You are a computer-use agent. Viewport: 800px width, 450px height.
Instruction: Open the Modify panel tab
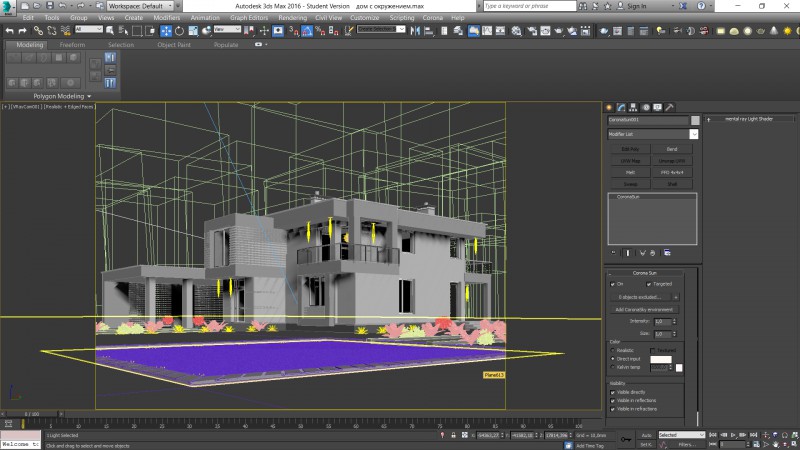click(621, 107)
